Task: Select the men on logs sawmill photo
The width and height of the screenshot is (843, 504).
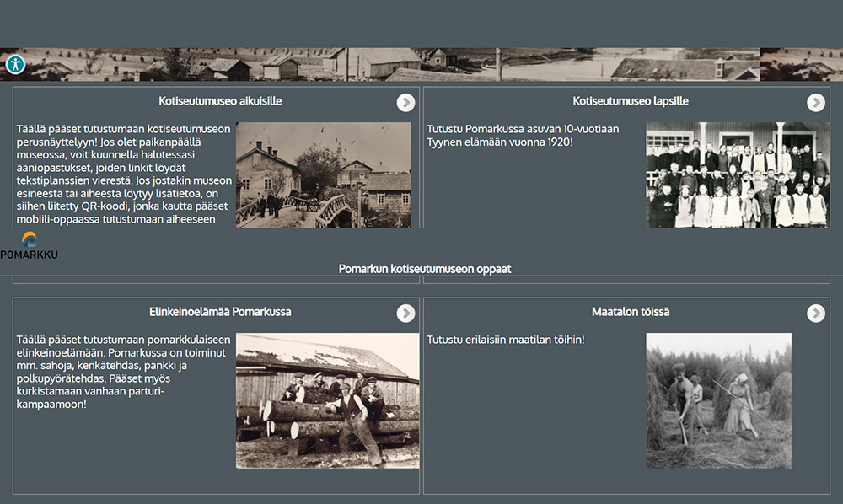Action: tap(327, 401)
